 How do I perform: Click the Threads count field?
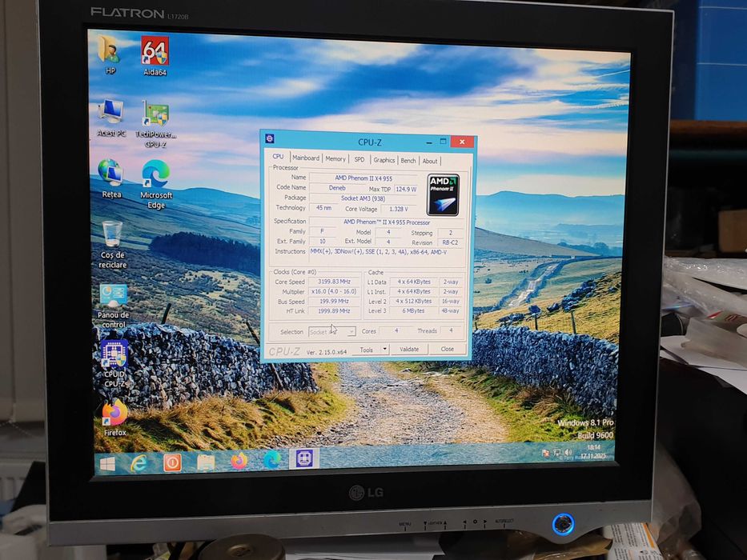click(451, 330)
